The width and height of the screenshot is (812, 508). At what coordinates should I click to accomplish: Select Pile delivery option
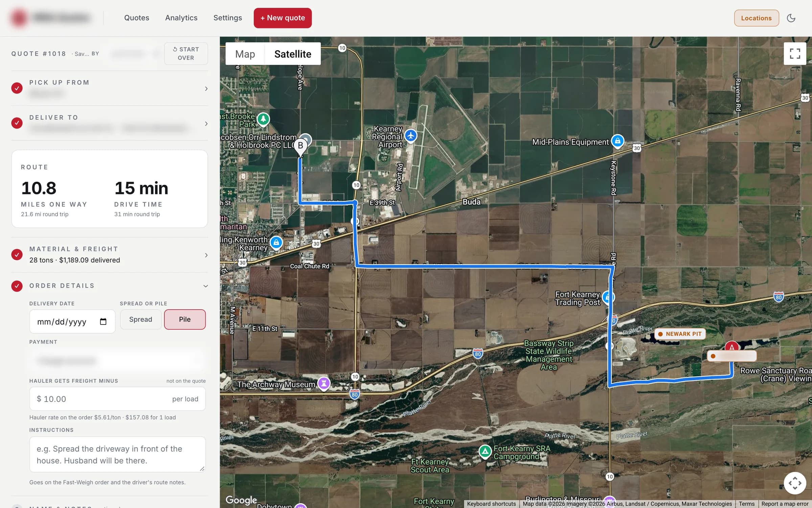(x=185, y=319)
